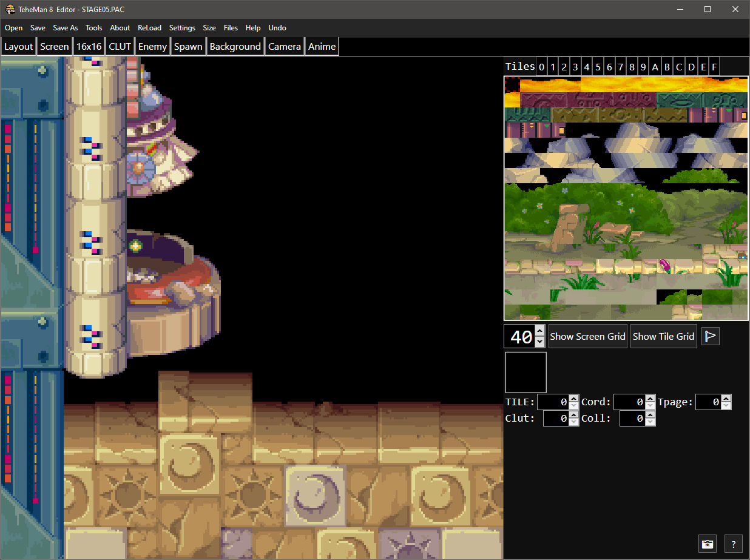Toggle Show Tile Grid
Viewport: 750px width, 560px height.
[663, 336]
